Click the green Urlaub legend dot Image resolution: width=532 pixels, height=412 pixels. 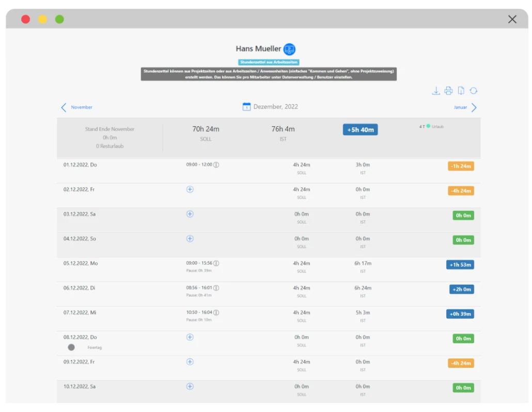coord(428,126)
